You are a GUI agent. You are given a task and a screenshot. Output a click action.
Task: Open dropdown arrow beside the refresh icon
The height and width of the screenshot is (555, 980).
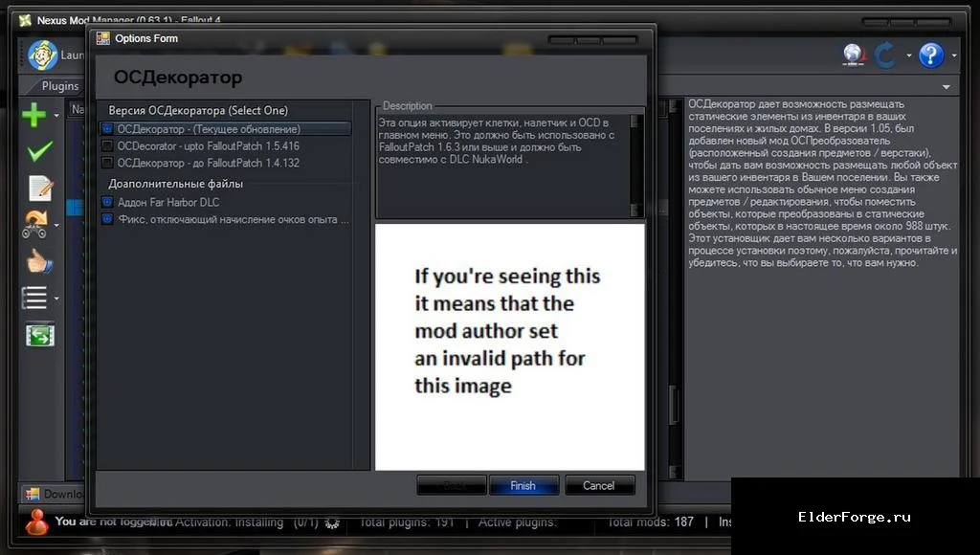pos(909,55)
